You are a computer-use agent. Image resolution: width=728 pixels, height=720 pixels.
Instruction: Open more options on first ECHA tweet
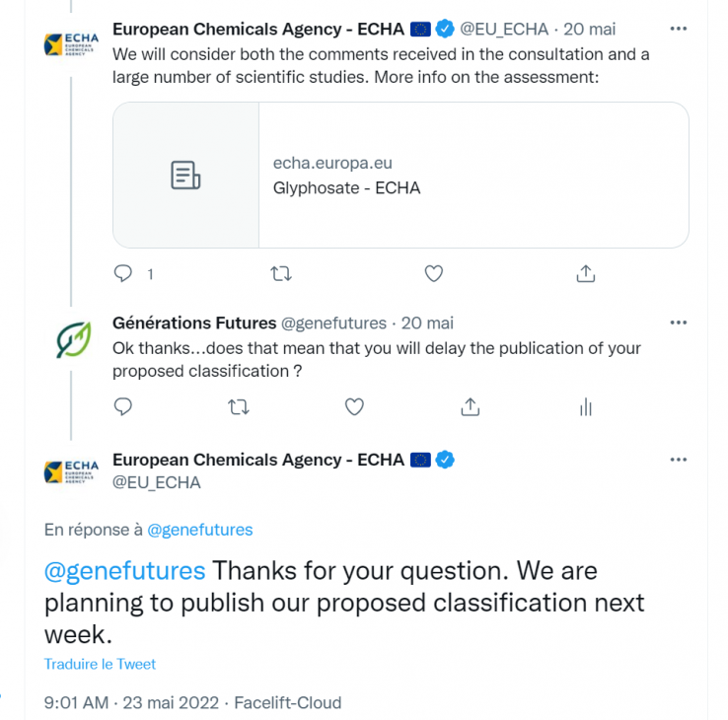(679, 29)
